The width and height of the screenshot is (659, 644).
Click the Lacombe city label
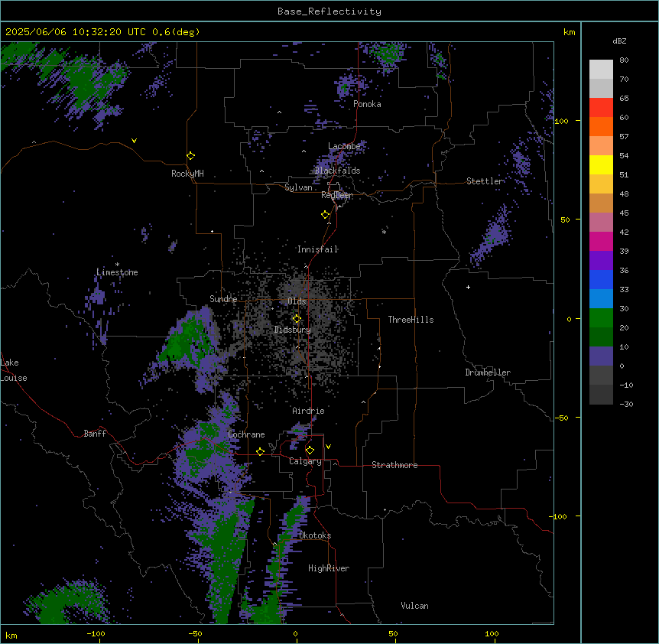pyautogui.click(x=344, y=146)
